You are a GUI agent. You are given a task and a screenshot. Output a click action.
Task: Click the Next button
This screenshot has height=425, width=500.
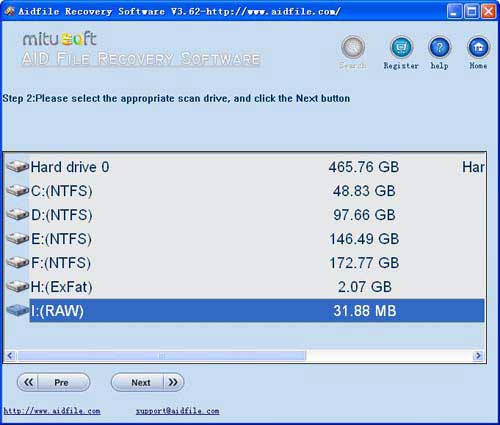click(147, 382)
